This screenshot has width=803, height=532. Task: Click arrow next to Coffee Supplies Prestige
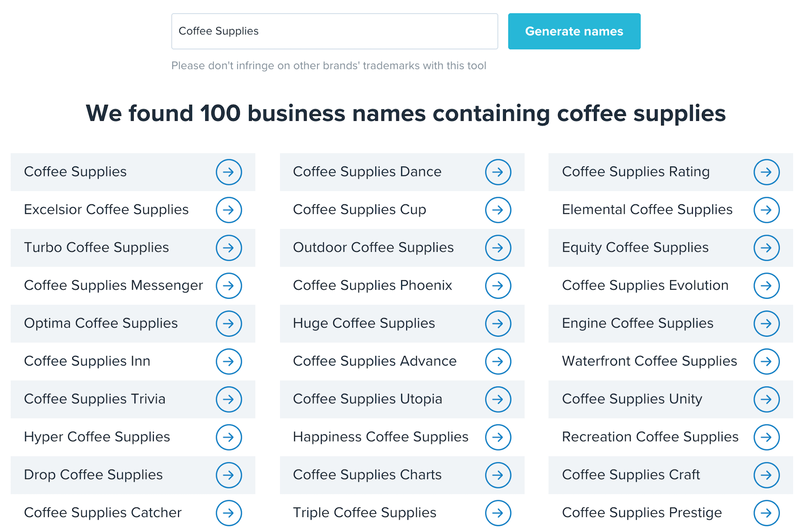(x=766, y=513)
